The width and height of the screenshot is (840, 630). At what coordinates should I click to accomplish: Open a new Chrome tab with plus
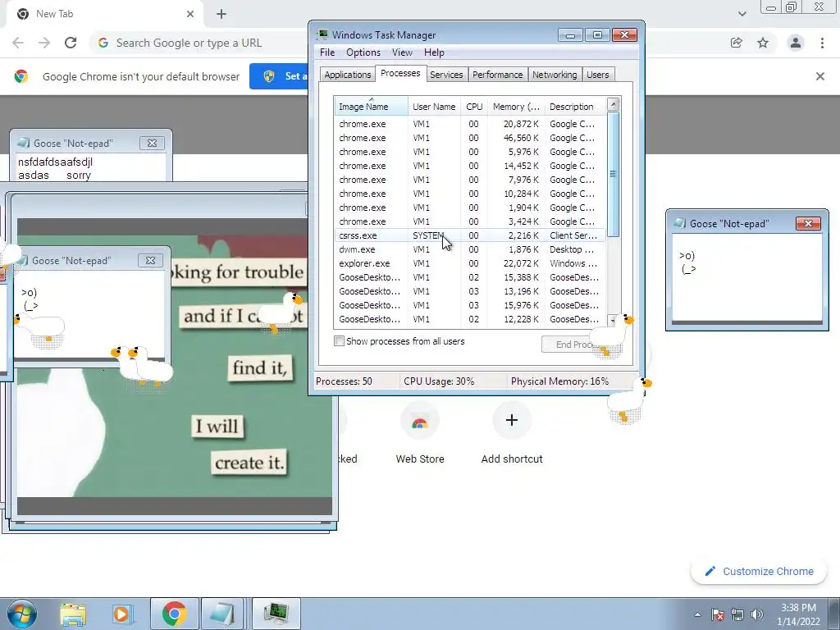pyautogui.click(x=221, y=14)
